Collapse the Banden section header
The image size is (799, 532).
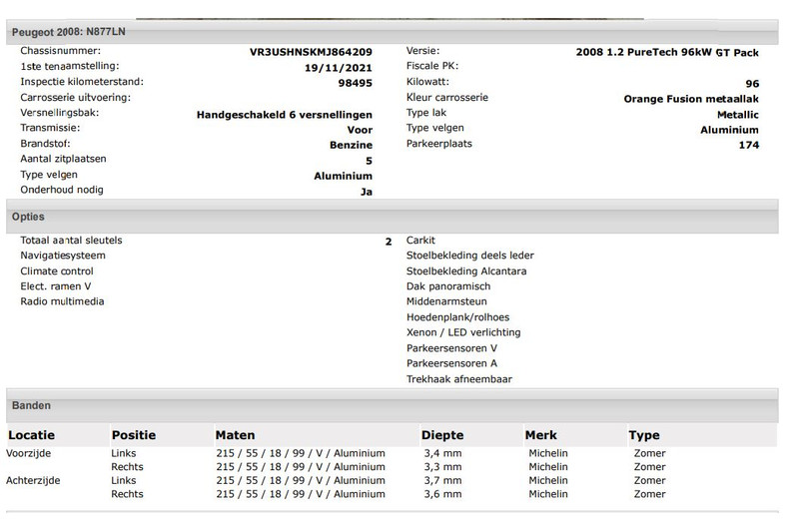tap(31, 406)
